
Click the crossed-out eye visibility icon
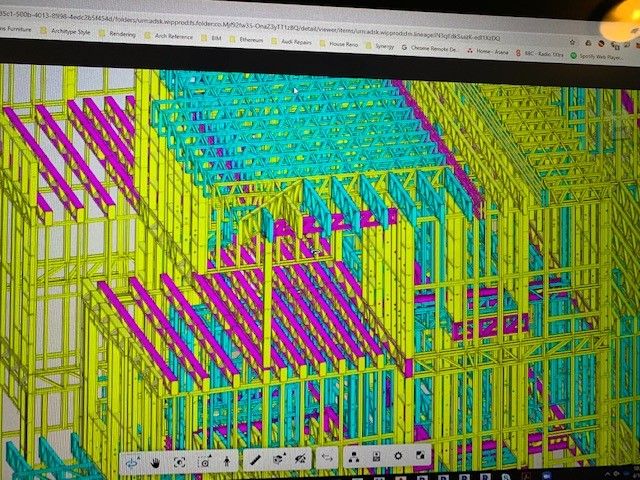point(302,459)
